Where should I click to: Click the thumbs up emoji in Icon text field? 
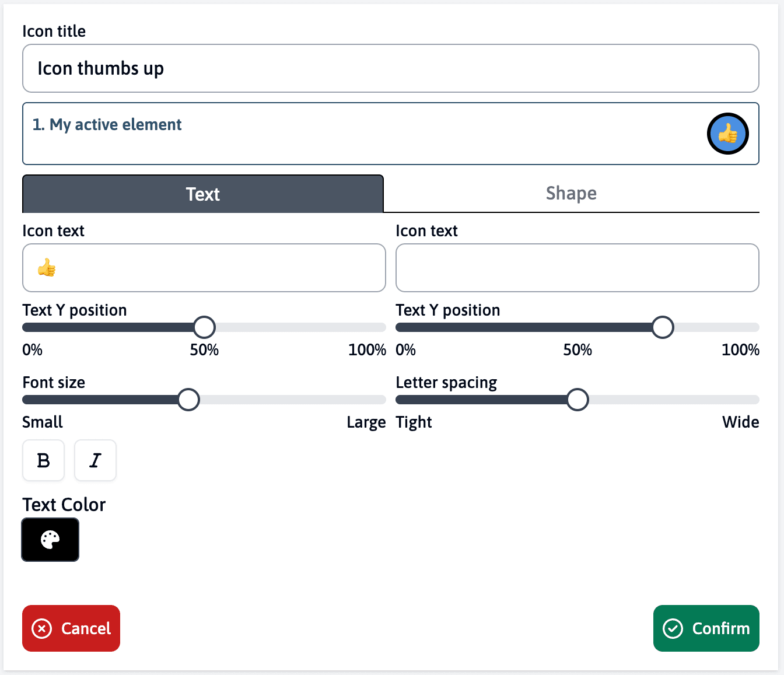point(45,268)
